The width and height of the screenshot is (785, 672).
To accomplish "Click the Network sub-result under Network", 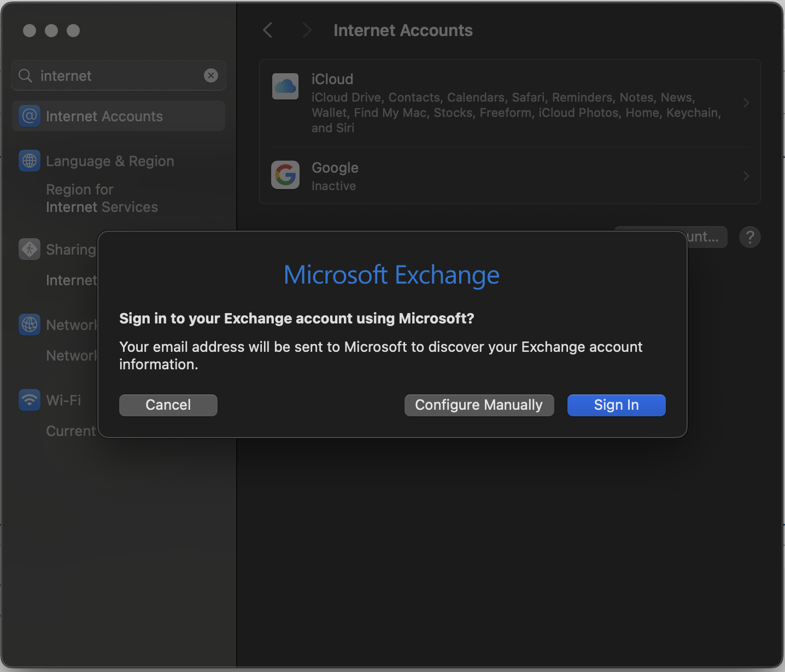I will tap(71, 356).
